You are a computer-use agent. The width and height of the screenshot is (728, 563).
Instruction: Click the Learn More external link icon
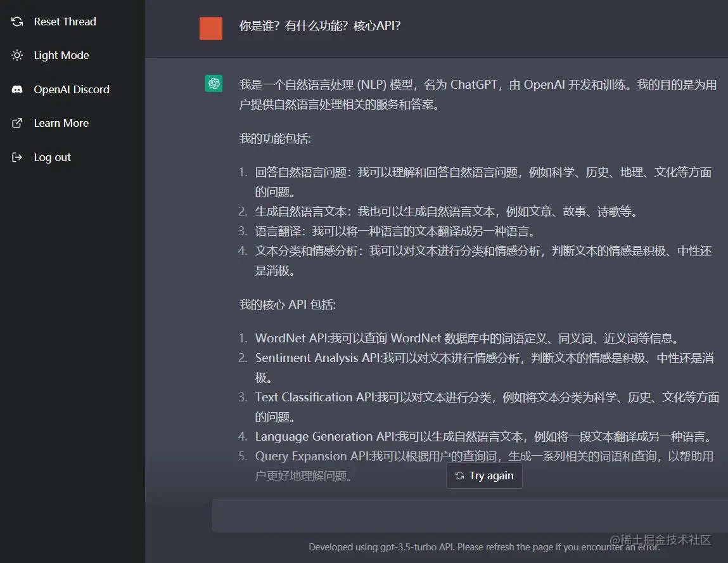coord(17,123)
